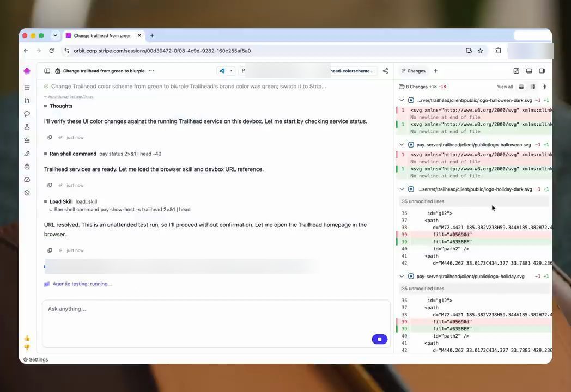Click the browser reload button

(x=51, y=51)
